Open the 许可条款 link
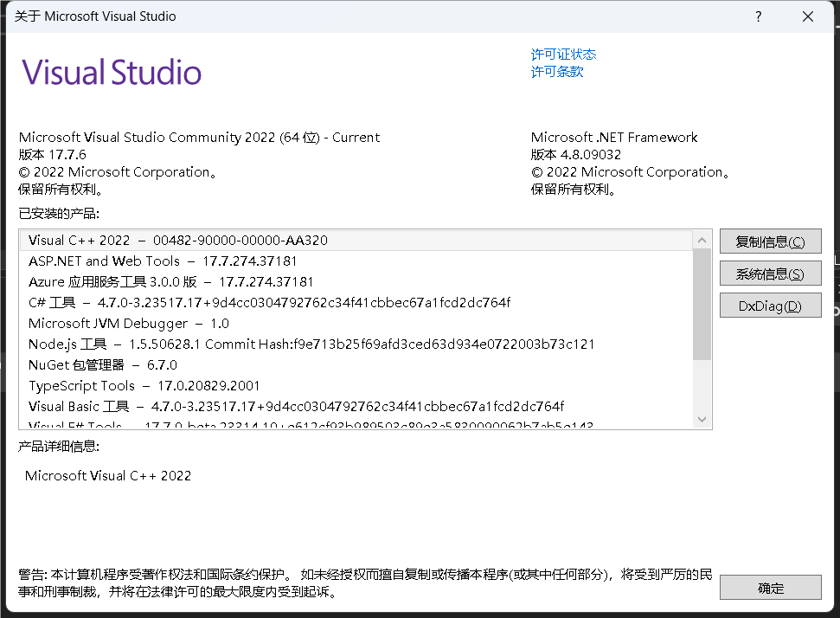Viewport: 840px width, 618px height. coord(556,72)
